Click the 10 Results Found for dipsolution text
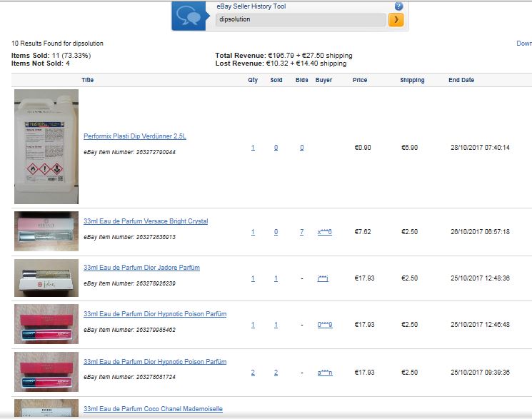 57,44
